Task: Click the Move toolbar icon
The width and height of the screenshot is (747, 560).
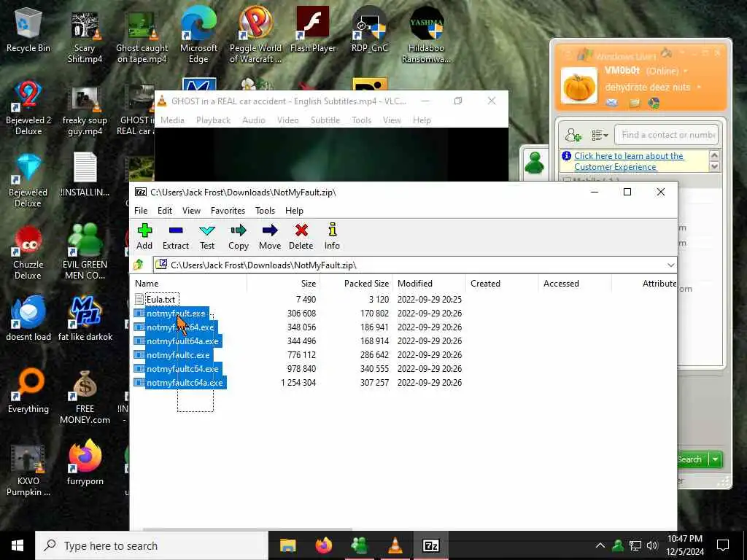Action: pos(270,236)
